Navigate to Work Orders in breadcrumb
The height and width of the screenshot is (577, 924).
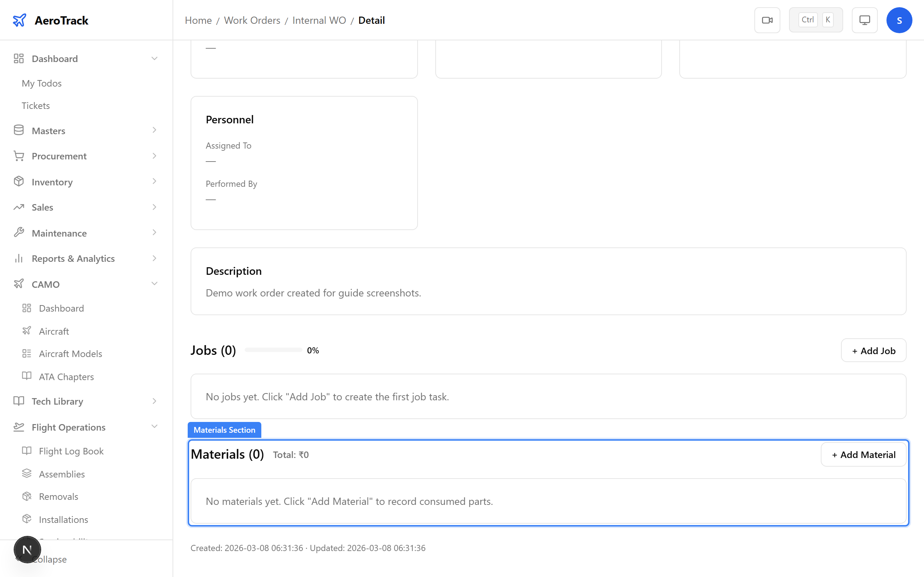point(252,20)
